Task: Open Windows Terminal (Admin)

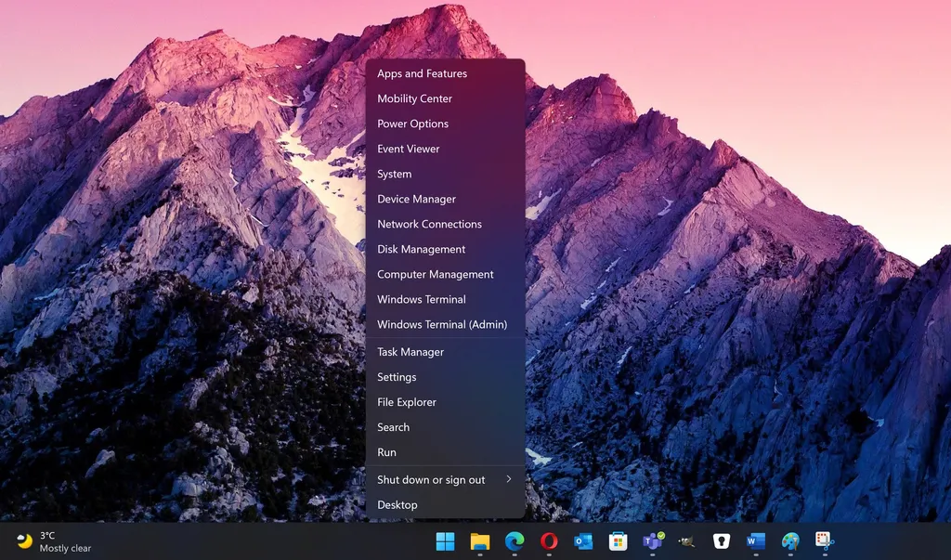Action: [442, 324]
